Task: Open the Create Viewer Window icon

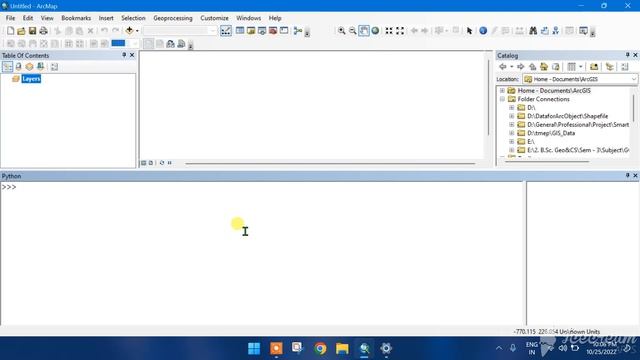Action: (583, 31)
